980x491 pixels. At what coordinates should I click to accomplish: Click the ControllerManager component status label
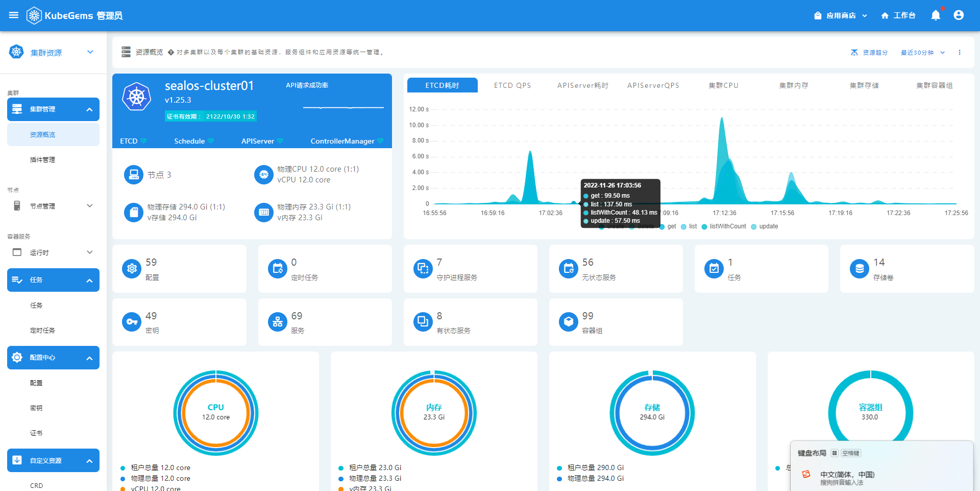[x=342, y=141]
